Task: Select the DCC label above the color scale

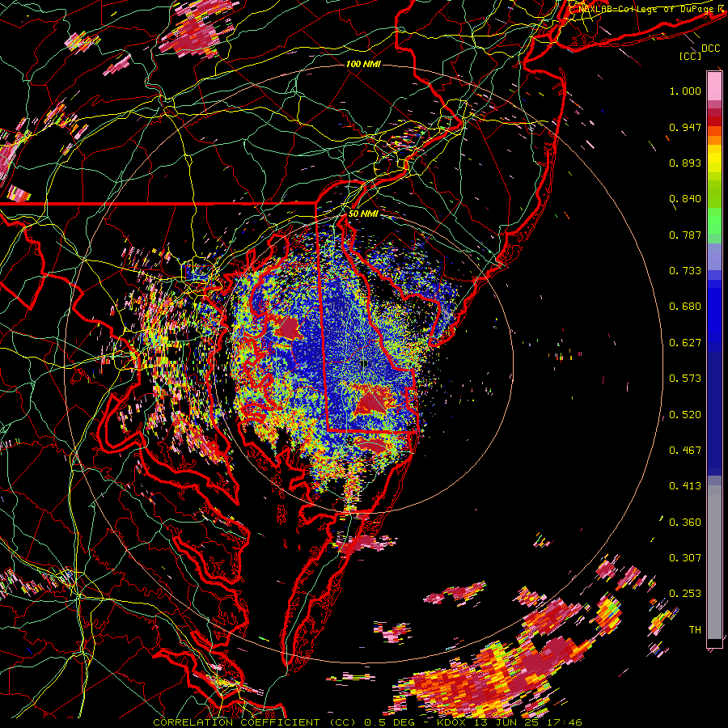Action: (x=710, y=49)
